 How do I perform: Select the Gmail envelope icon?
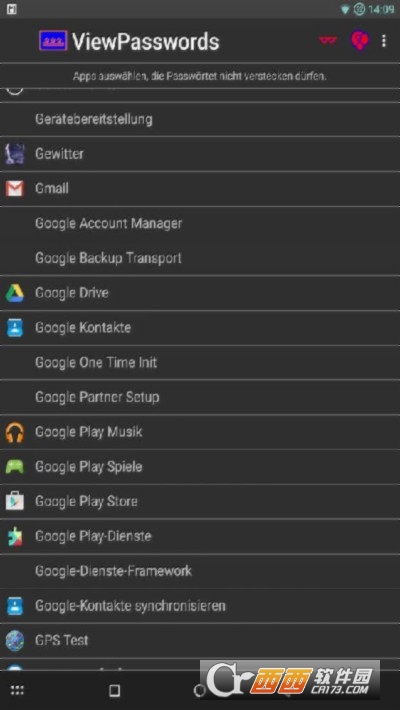tap(14, 188)
